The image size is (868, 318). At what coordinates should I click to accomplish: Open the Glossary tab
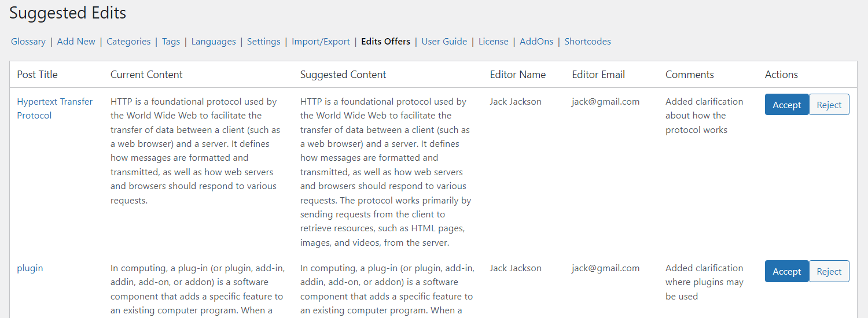point(28,42)
